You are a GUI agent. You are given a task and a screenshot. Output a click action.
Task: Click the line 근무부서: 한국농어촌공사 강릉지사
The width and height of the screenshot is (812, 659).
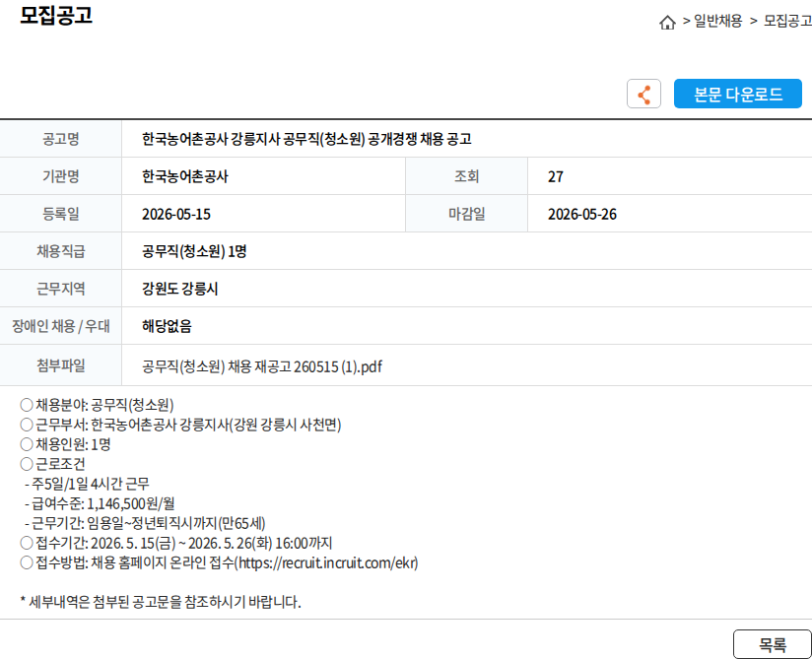click(180, 425)
